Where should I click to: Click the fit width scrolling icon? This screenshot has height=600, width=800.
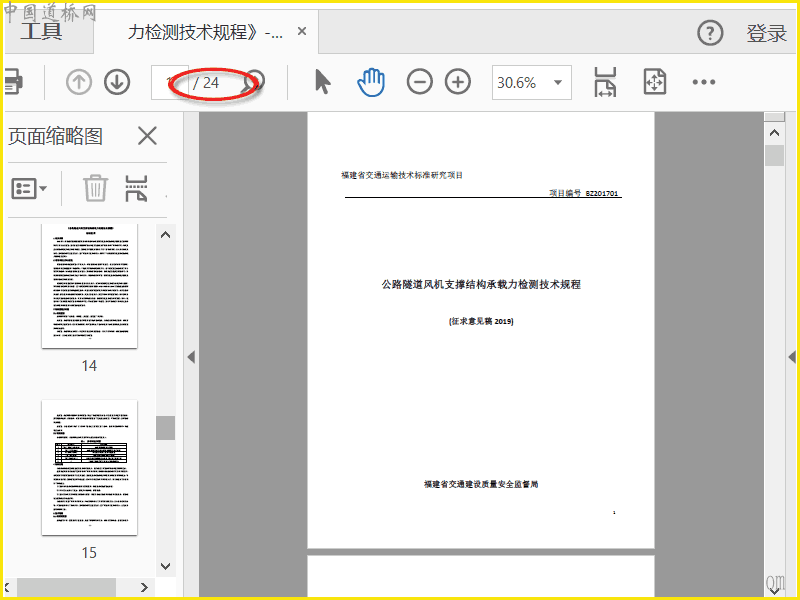pos(605,82)
